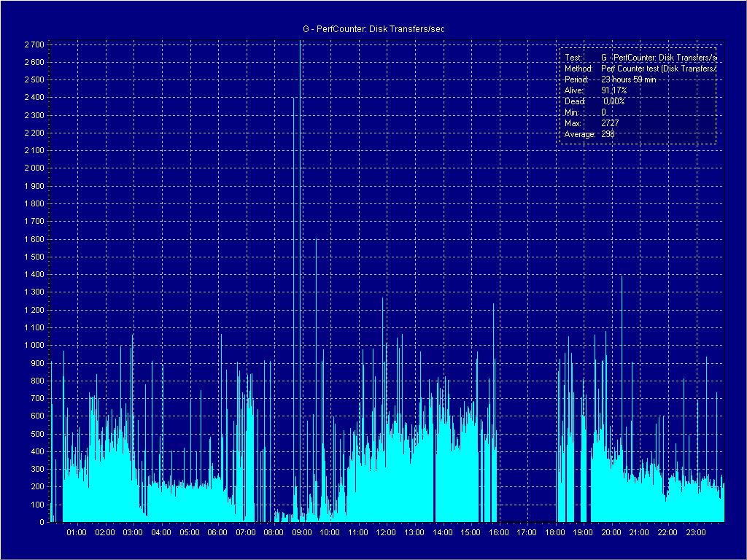747x560 pixels.
Task: Click the 23:00 time axis label
Action: coord(696,532)
